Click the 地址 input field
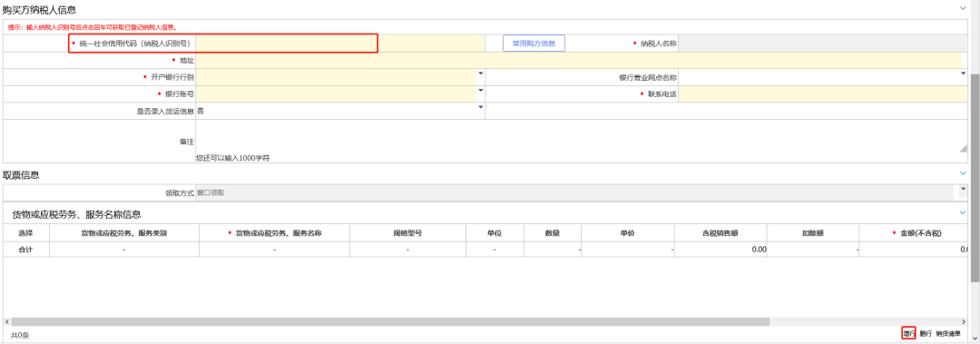The height and width of the screenshot is (344, 980). 579,61
